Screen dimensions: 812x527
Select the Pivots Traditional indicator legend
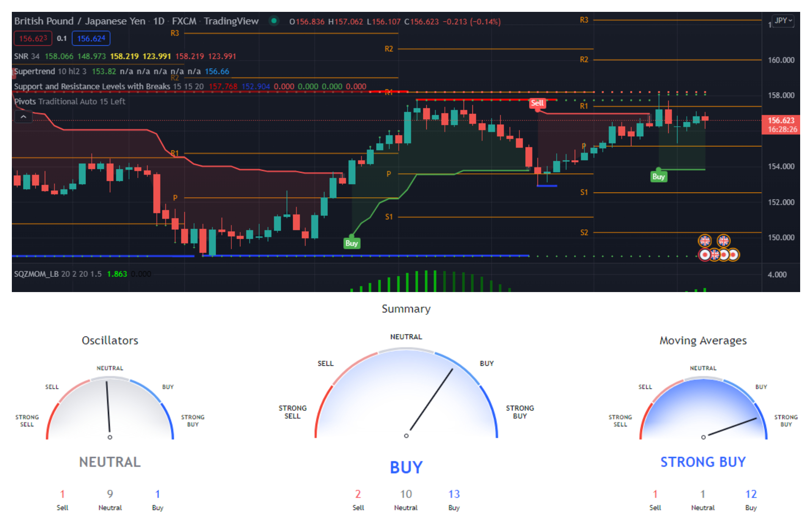point(70,102)
